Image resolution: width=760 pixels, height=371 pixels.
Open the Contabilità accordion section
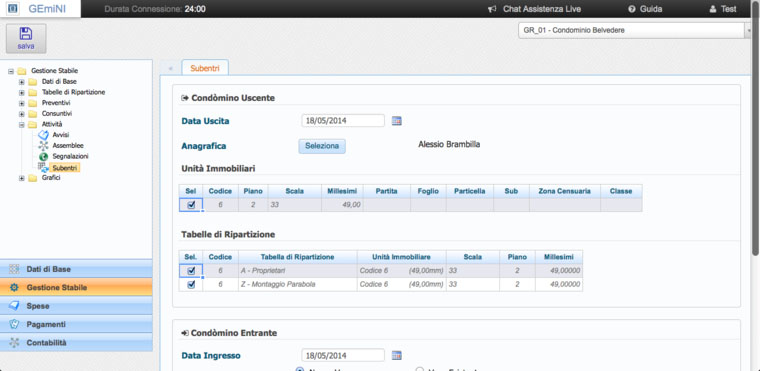pos(76,342)
